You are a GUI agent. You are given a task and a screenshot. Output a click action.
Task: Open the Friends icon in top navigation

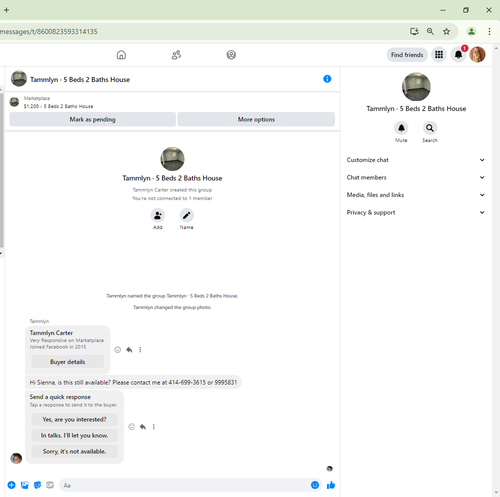click(176, 55)
